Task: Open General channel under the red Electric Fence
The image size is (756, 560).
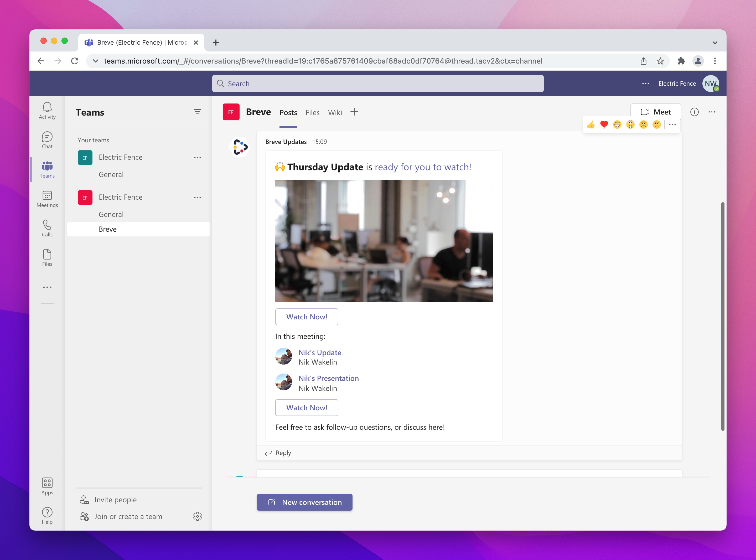Action: (x=111, y=215)
